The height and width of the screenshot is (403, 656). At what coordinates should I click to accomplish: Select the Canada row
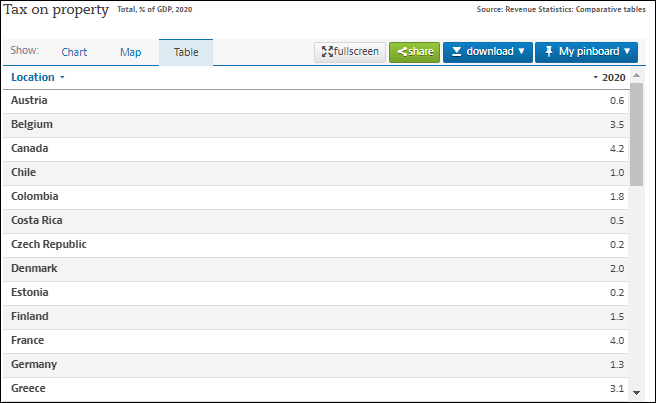[x=29, y=148]
